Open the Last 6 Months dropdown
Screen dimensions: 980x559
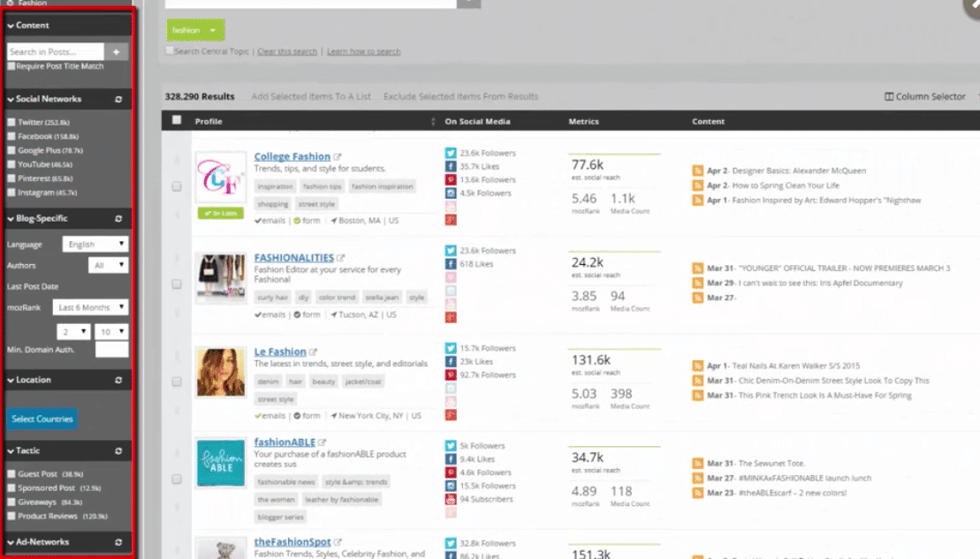(90, 307)
